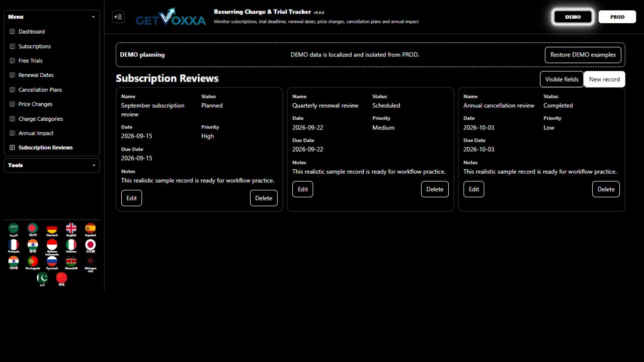This screenshot has height=362, width=644.
Task: Click the GetVoxxa logo
Action: coord(171,17)
